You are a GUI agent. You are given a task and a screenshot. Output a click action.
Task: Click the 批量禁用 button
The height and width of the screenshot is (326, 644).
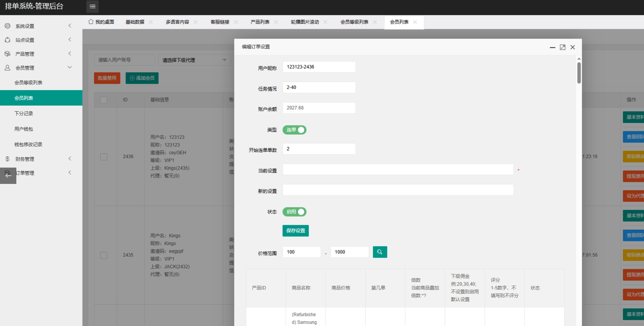click(x=107, y=78)
